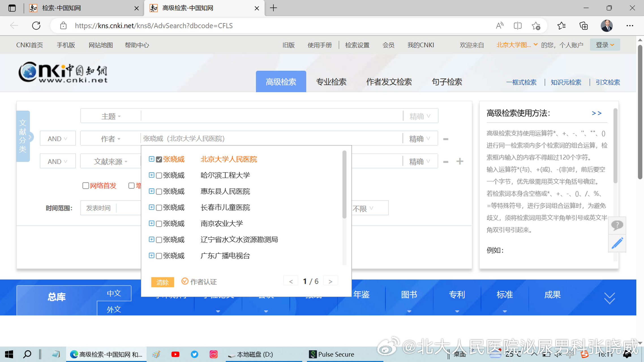The image size is (644, 362).
Task: Check 张晓威 惠东县人民医院 checkbox
Action: point(159,192)
